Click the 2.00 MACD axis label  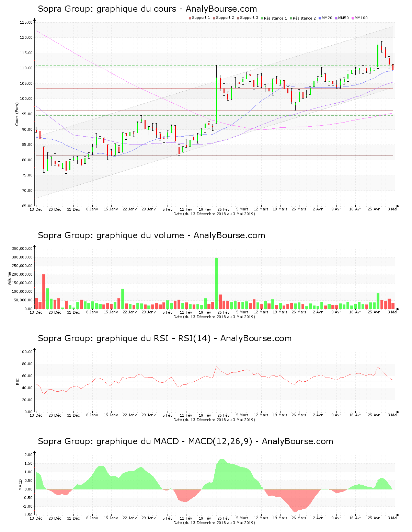(28, 455)
